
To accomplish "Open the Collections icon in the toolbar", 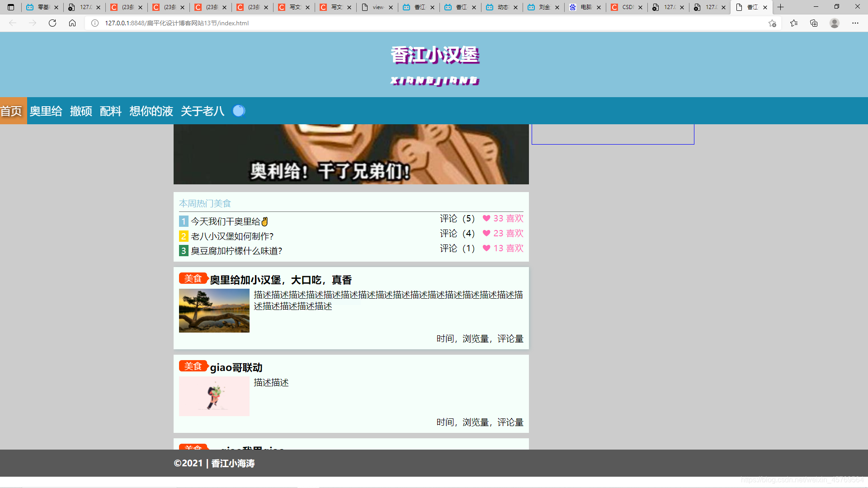I will [x=814, y=23].
